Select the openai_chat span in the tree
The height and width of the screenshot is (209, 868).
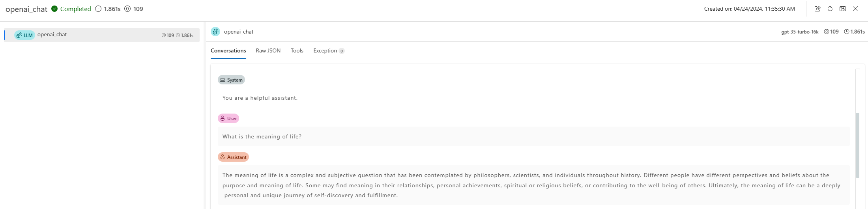52,35
